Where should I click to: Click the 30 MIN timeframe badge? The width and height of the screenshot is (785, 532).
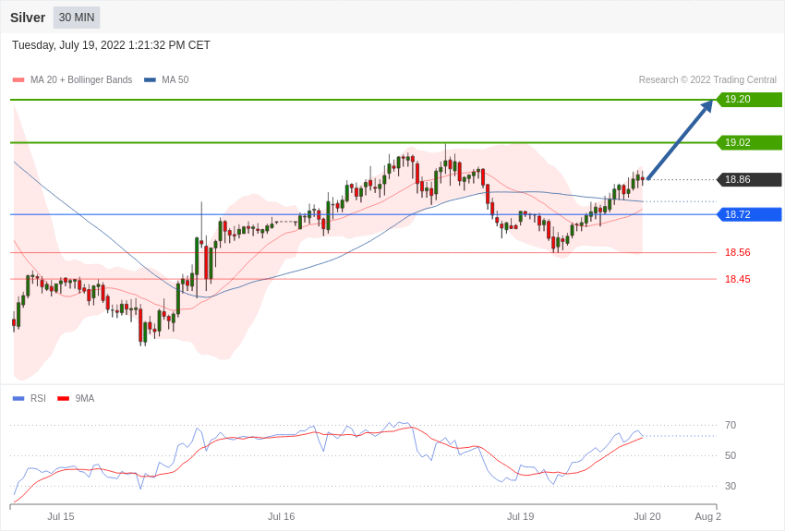click(77, 18)
